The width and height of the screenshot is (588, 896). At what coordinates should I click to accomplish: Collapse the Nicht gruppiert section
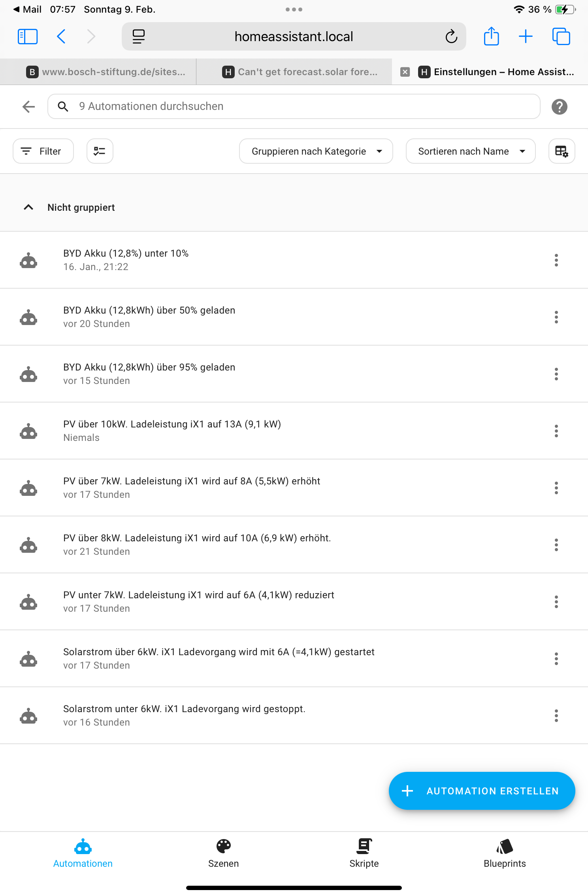pos(28,207)
